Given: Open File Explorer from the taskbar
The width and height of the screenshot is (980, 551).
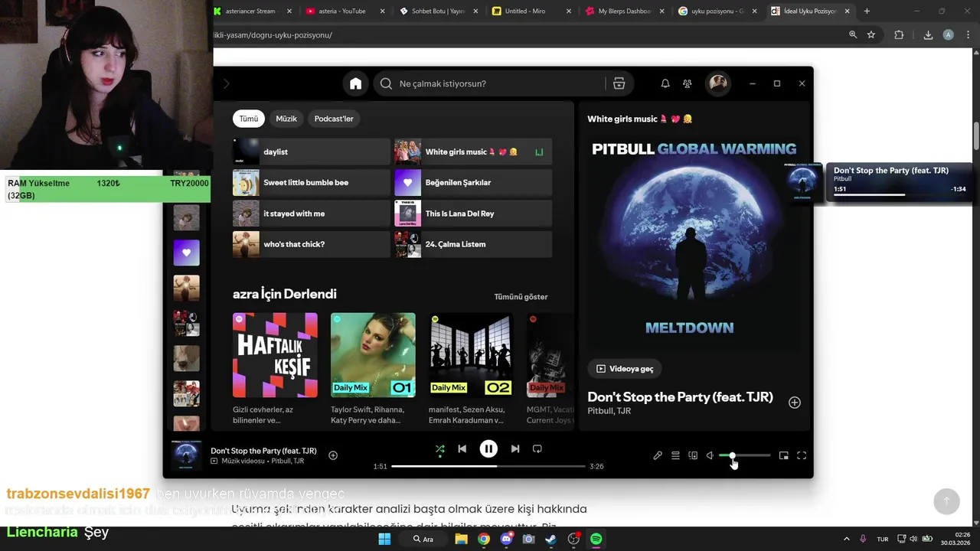Looking at the screenshot, I should click(x=461, y=539).
